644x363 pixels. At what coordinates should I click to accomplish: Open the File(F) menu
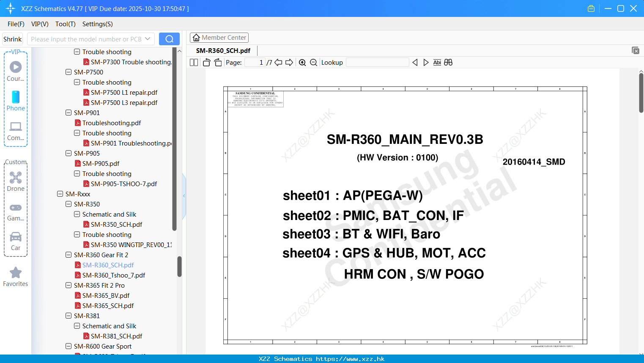point(16,24)
